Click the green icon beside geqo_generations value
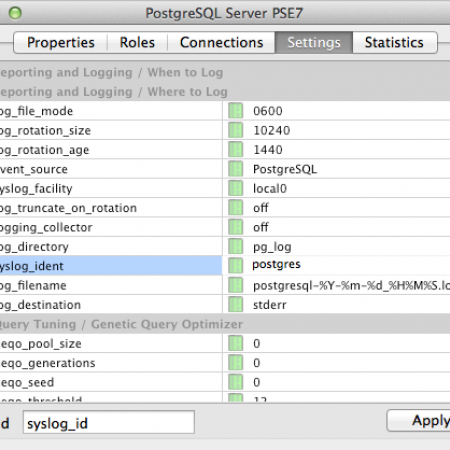The height and width of the screenshot is (450, 450). 236,363
